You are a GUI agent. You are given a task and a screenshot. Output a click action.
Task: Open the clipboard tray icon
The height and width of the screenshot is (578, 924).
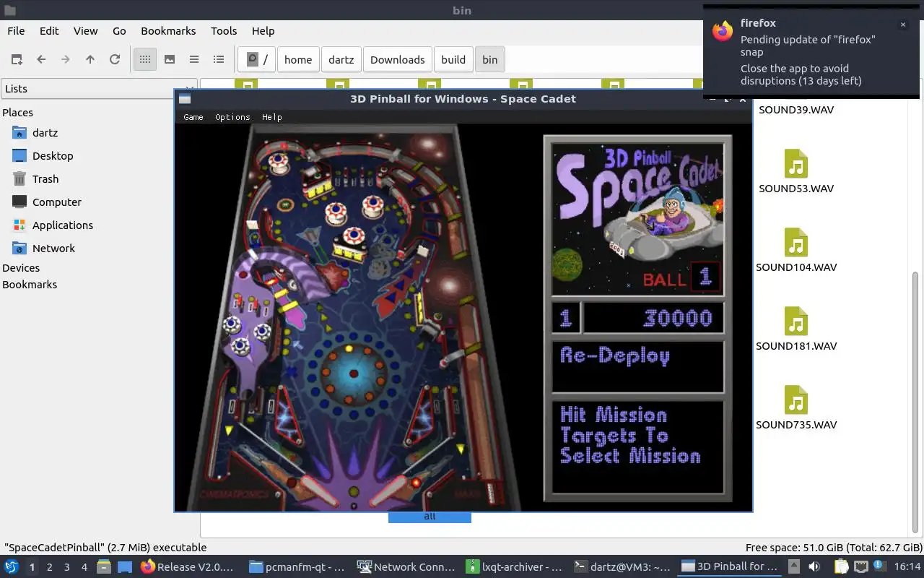pos(840,567)
